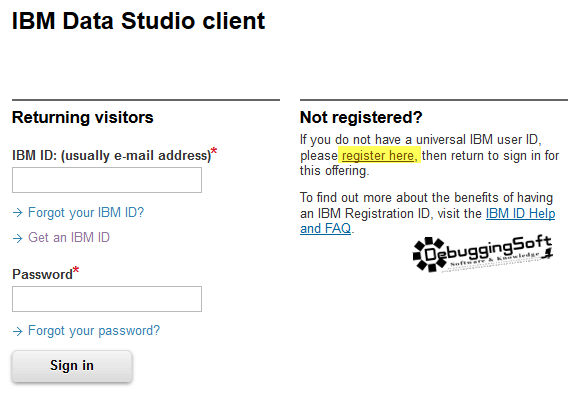Follow the 'Get an IBM ID' link

tap(69, 237)
